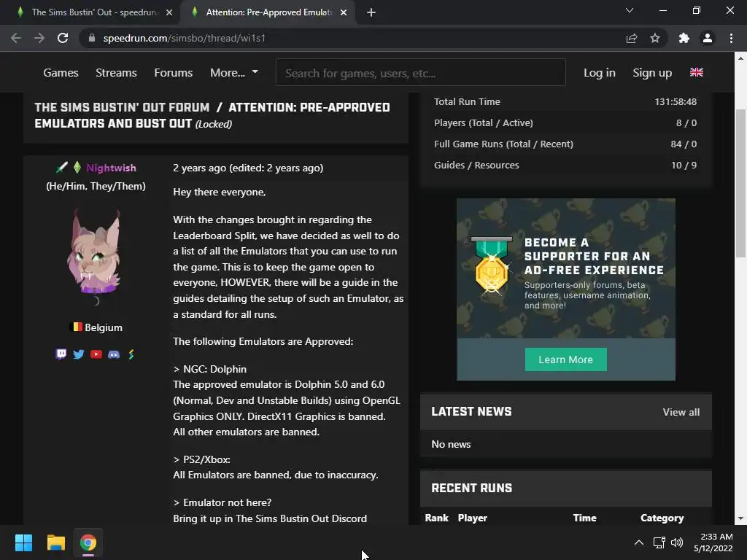Open Chrome extensions puzzle icon

coord(684,38)
